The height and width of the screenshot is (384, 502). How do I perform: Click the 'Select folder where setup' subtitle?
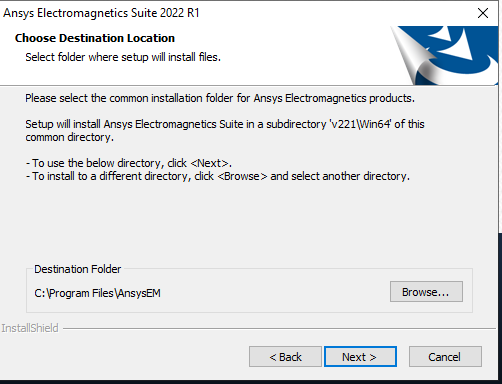123,57
